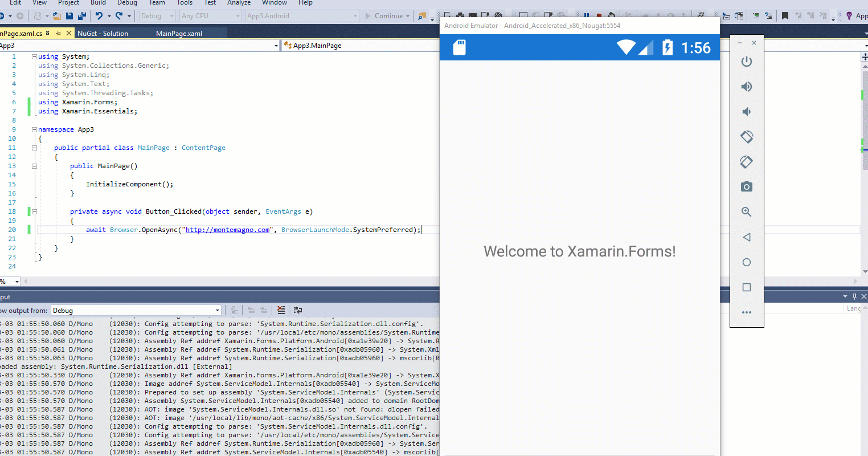Rotate the emulator left

747,137
